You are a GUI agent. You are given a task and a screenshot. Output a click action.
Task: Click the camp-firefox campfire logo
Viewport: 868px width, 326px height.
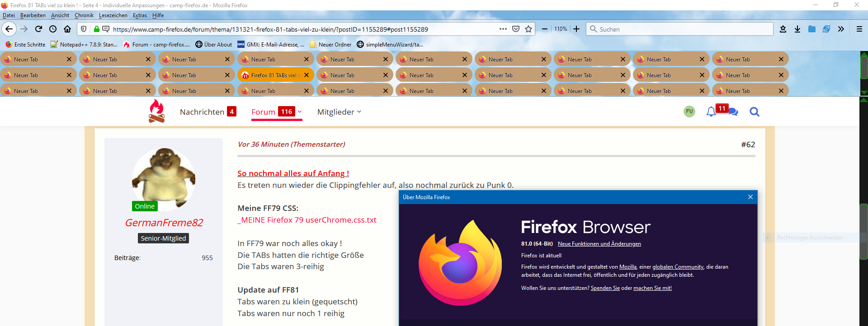(x=156, y=111)
